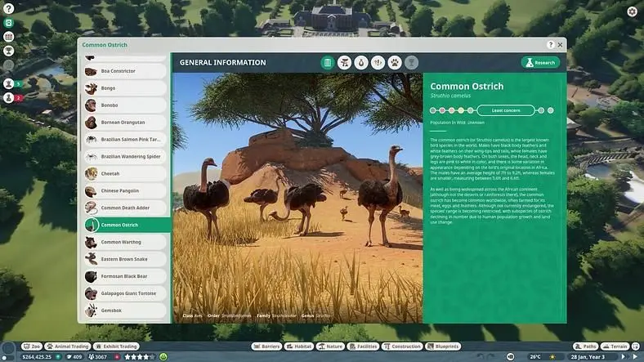Screen dimensions: 644x362
Task: Open the Zoopedia sidebar icon
Action: (x=9, y=23)
